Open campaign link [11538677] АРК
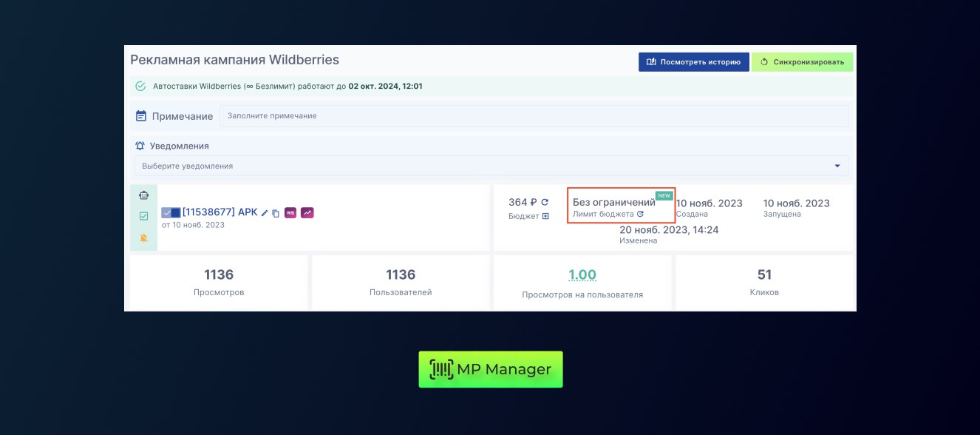This screenshot has width=980, height=435. pos(220,212)
